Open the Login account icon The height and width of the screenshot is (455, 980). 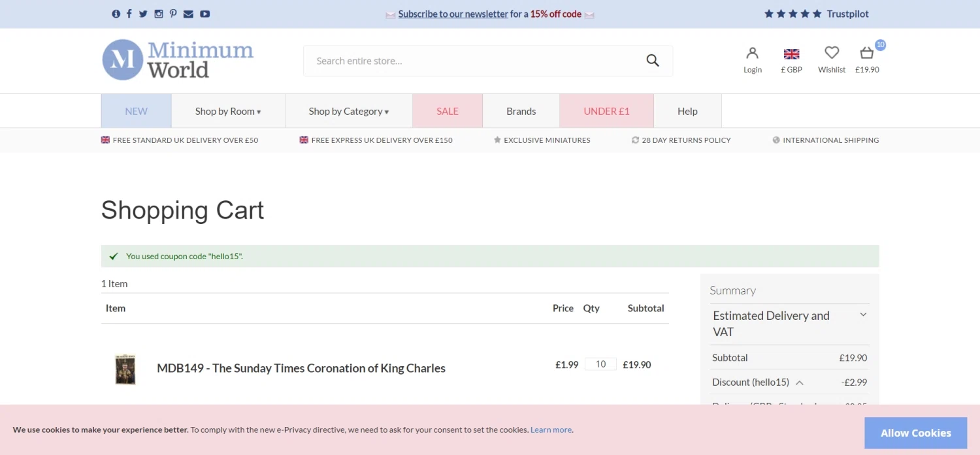coord(753,54)
